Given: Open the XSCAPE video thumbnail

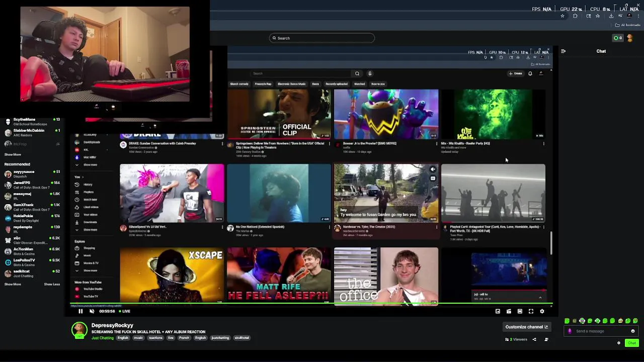Looking at the screenshot, I should pyautogui.click(x=172, y=275).
